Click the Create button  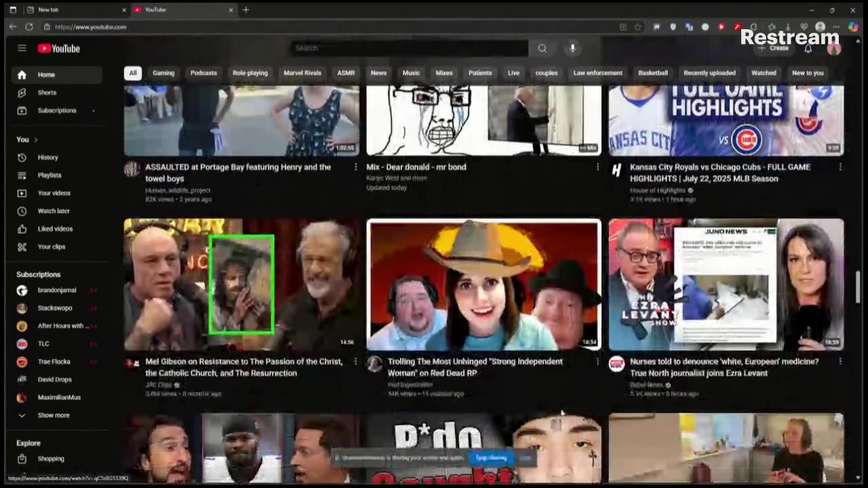pyautogui.click(x=774, y=48)
